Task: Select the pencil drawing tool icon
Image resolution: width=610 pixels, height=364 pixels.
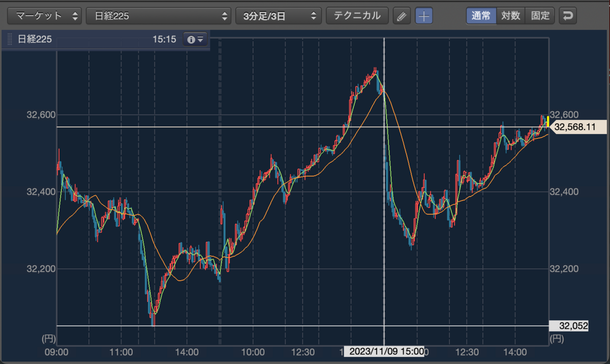Action: click(x=402, y=16)
